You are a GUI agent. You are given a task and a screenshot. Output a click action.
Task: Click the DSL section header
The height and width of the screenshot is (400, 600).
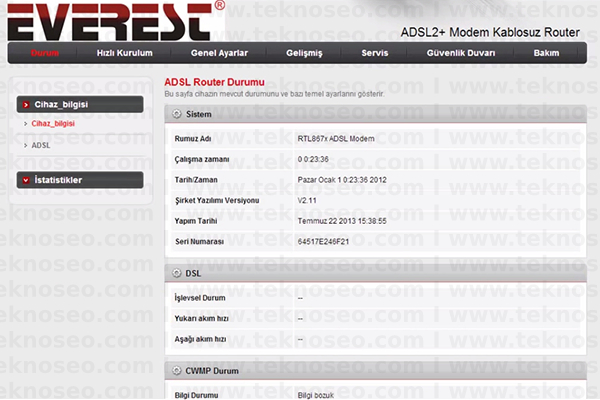click(x=375, y=273)
